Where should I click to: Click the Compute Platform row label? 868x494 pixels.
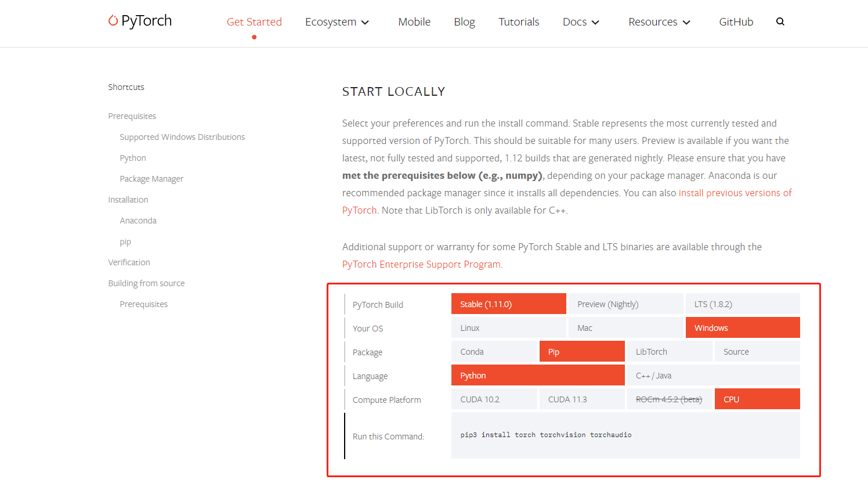coord(387,400)
